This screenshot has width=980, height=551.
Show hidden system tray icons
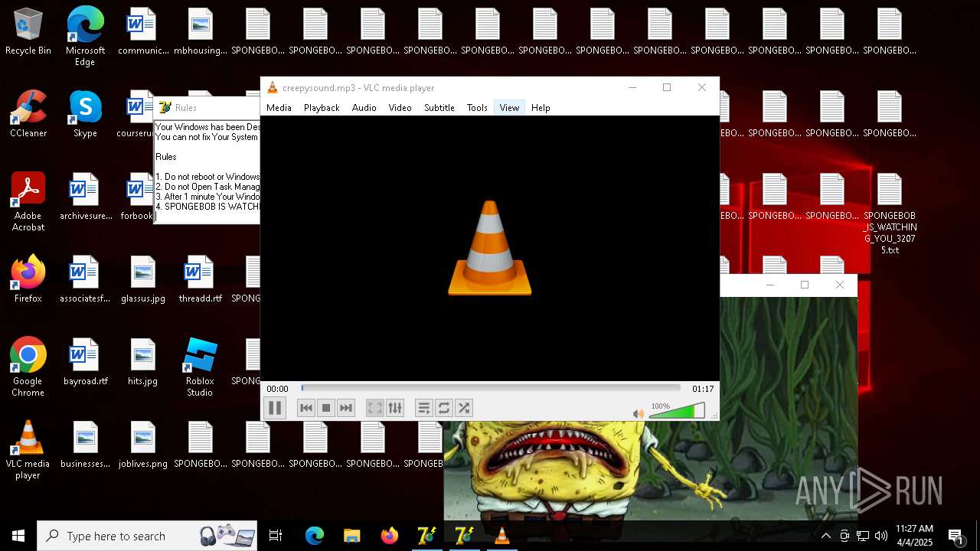click(825, 536)
